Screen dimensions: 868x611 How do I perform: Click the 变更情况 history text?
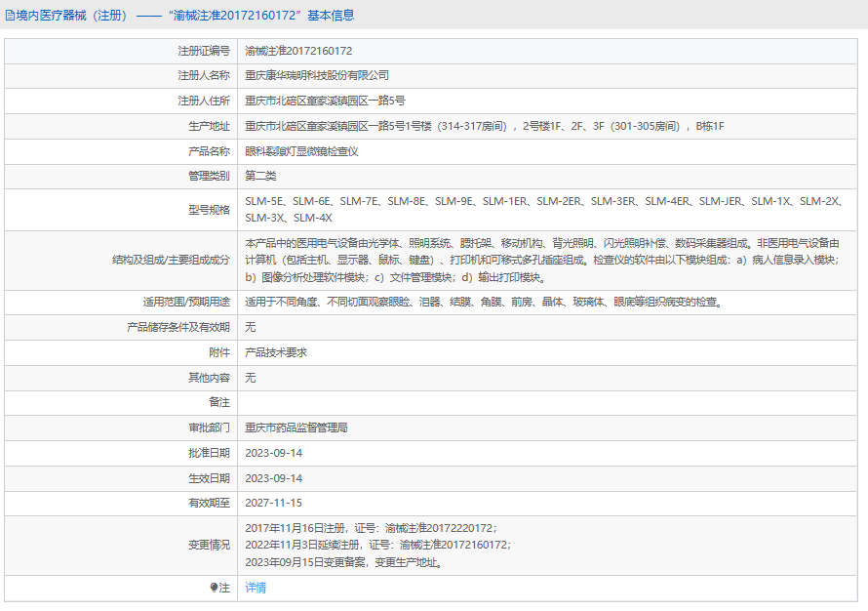pyautogui.click(x=377, y=545)
